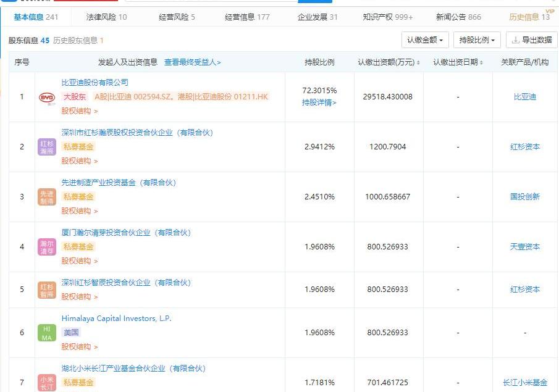This screenshot has height=392, width=559.
Task: Select the 历史股东信息 sub-tab
Action: pos(78,40)
